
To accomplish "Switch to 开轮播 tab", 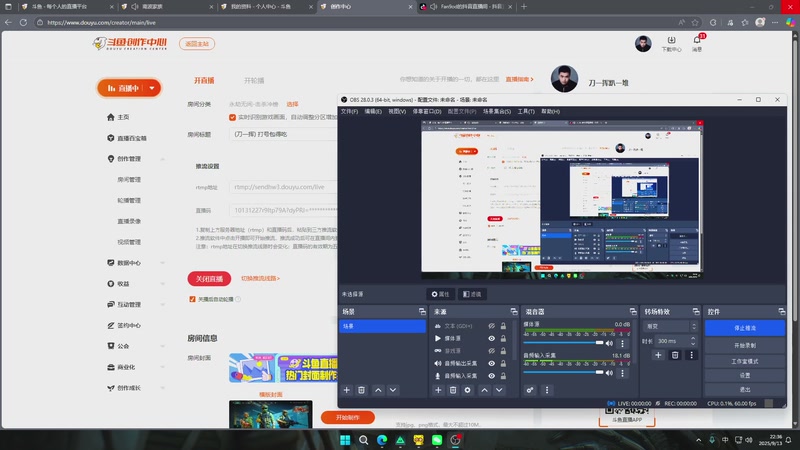I will [x=254, y=81].
